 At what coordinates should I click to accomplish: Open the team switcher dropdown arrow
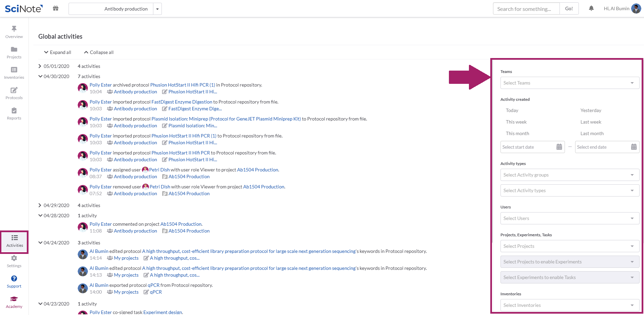coord(157,9)
